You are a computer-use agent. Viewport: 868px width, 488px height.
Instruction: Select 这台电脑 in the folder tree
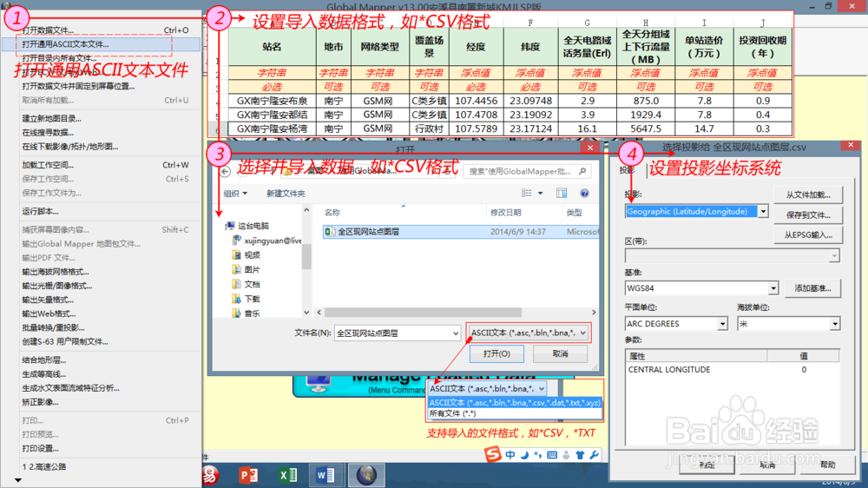(247, 226)
